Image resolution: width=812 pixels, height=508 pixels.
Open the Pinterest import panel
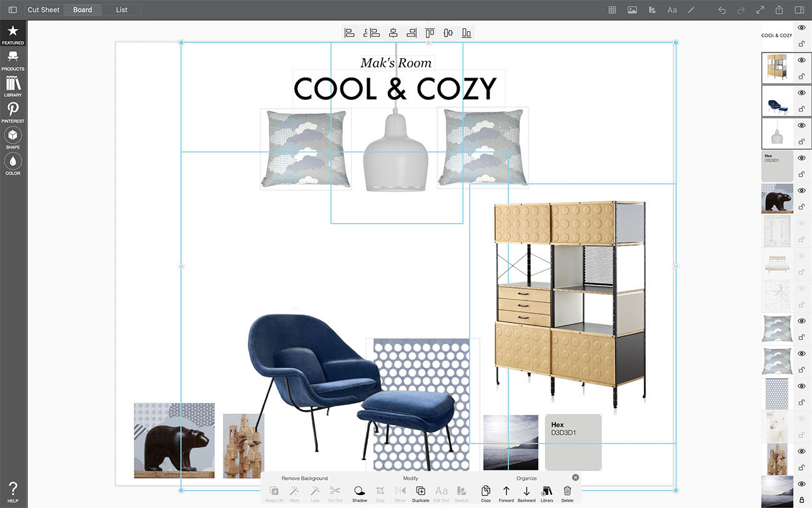point(12,112)
